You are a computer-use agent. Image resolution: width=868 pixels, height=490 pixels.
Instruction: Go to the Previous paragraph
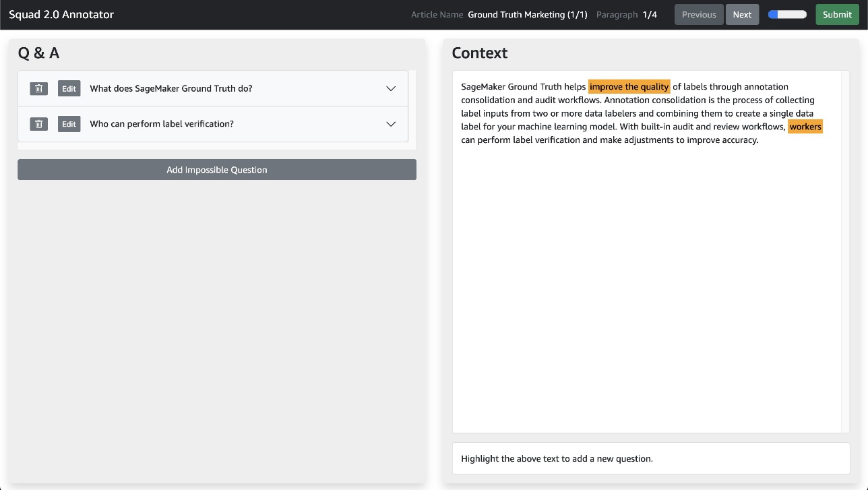pos(699,14)
